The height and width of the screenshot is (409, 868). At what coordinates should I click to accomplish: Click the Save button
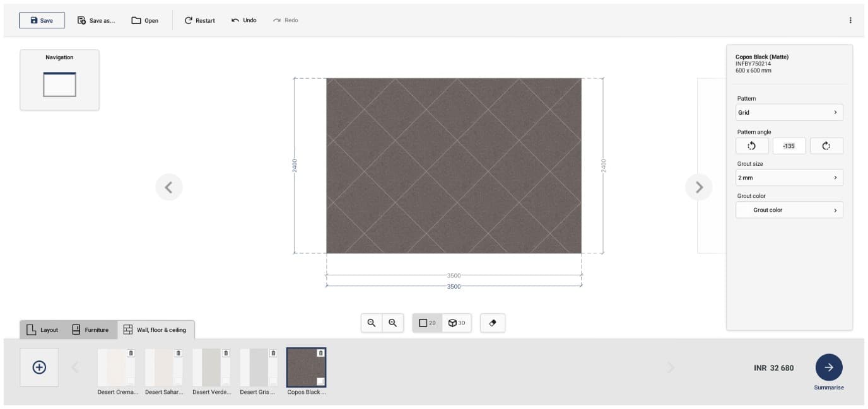[42, 20]
